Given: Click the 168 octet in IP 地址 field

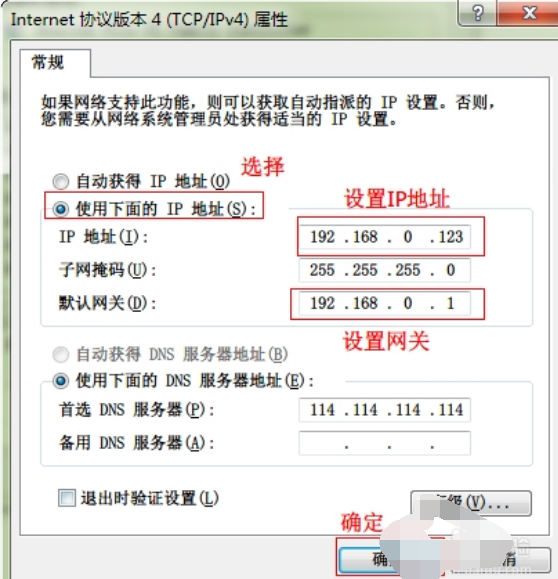Looking at the screenshot, I should pos(365,237).
